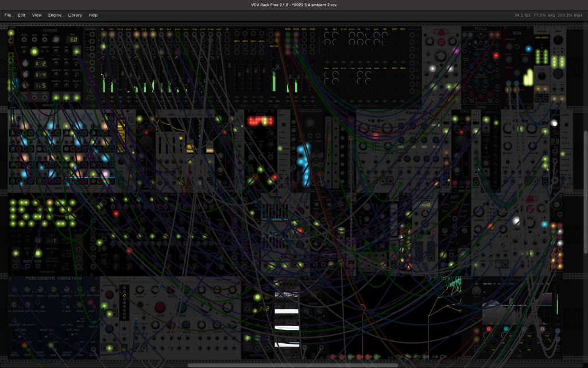Click the horizontal scrollbar thumb
Screen dimensions: 588x368
click(x=293, y=365)
